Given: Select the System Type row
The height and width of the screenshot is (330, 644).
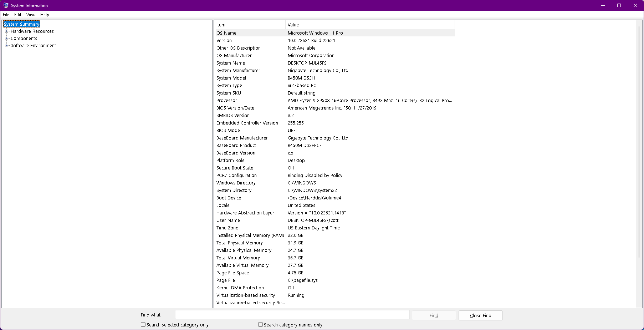Looking at the screenshot, I should click(x=334, y=85).
